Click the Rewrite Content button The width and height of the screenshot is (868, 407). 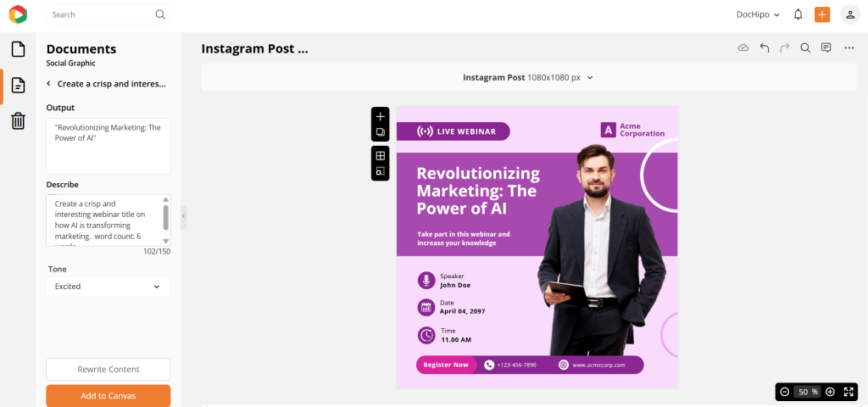pos(108,369)
